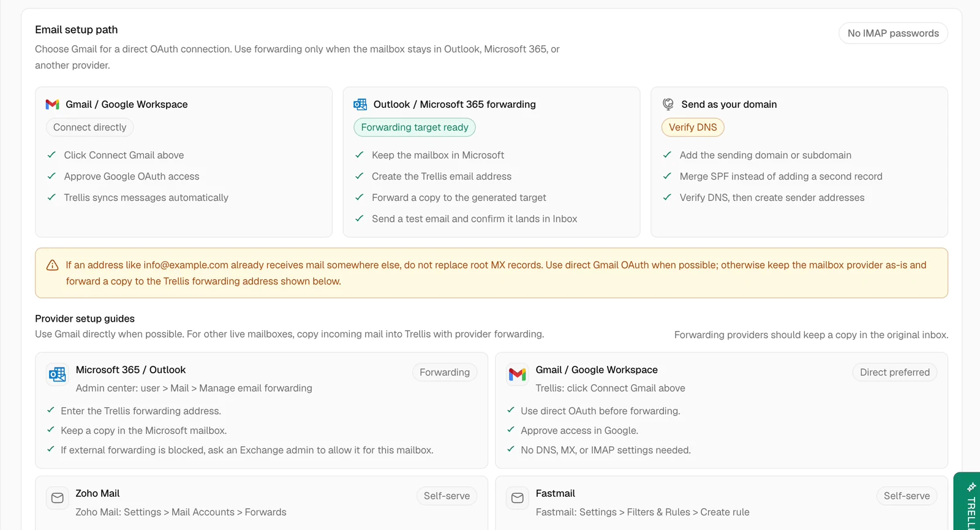Click the Outlook / Microsoft 365 forwarding card title
Image resolution: width=980 pixels, height=530 pixels.
[454, 105]
